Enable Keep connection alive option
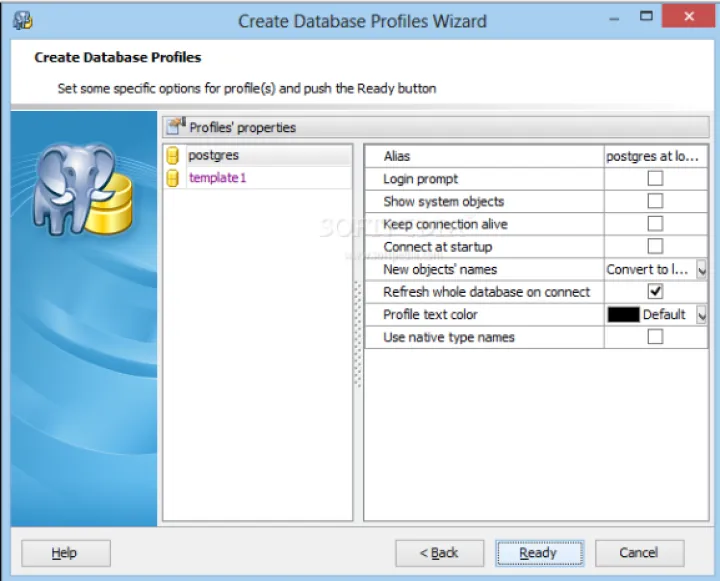Image resolution: width=720 pixels, height=581 pixels. pos(655,224)
